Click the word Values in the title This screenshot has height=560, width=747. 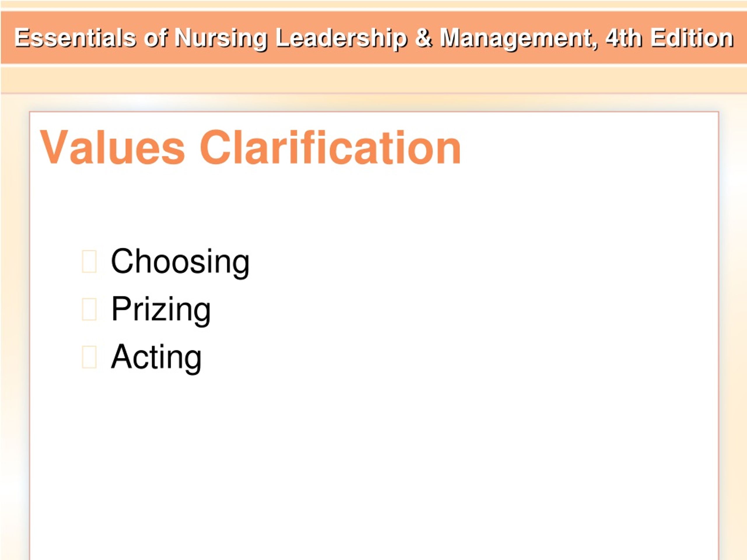[112, 148]
